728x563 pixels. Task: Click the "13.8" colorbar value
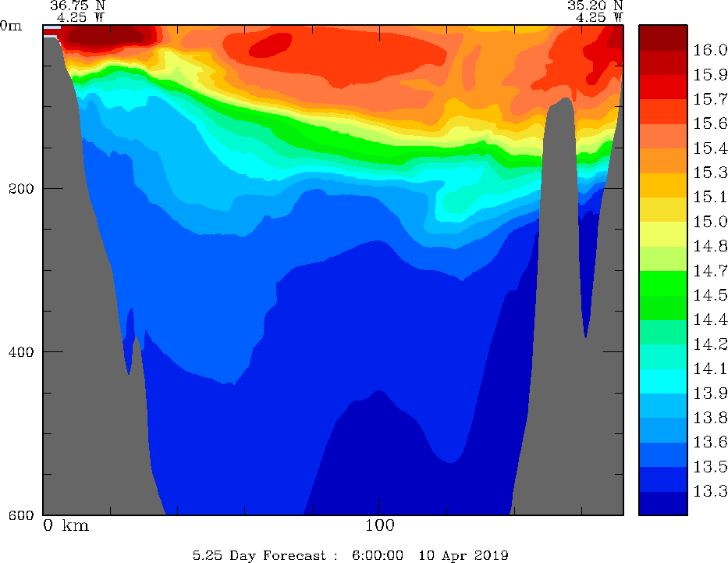(x=710, y=418)
